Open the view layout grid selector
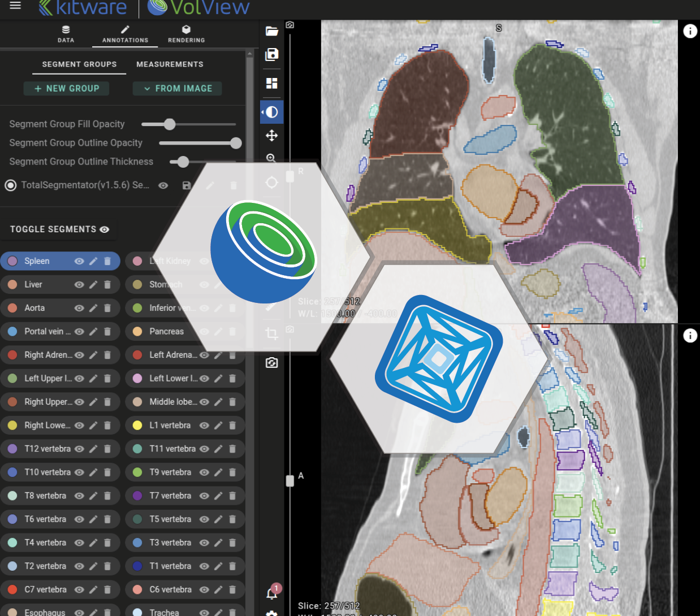 click(272, 83)
